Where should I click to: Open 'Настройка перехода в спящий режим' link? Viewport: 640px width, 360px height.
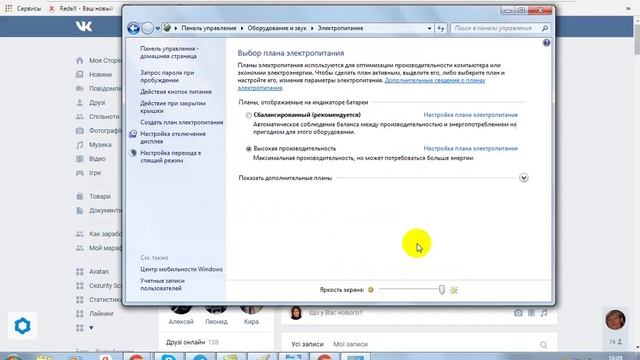coord(170,157)
